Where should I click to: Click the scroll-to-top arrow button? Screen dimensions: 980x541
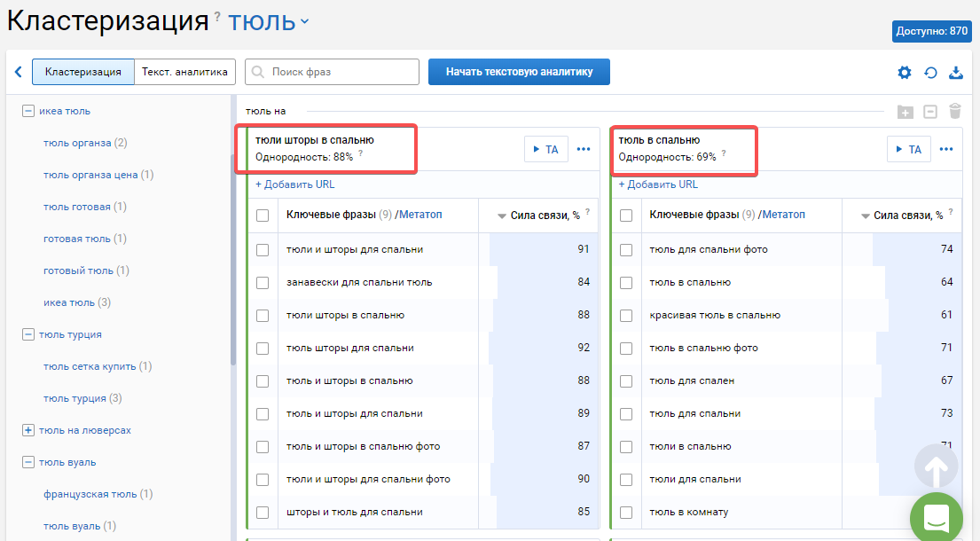(x=936, y=467)
